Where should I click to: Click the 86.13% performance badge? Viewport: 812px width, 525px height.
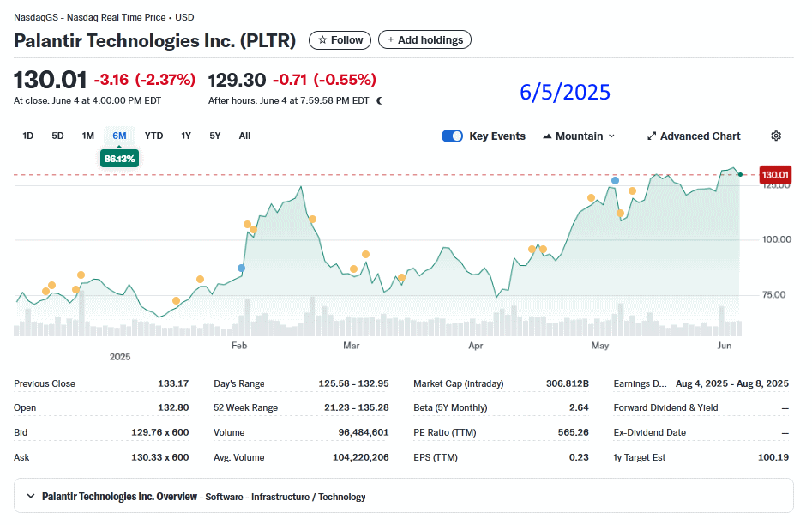[x=120, y=159]
